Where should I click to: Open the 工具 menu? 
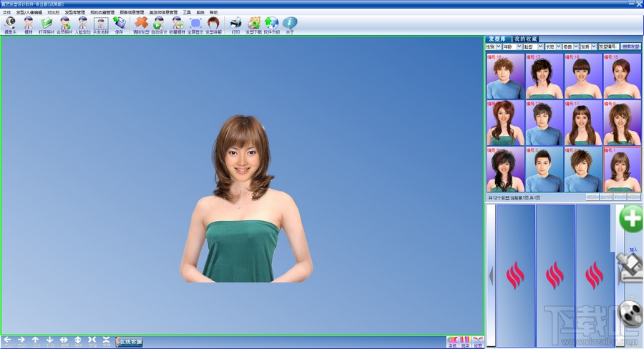point(187,12)
